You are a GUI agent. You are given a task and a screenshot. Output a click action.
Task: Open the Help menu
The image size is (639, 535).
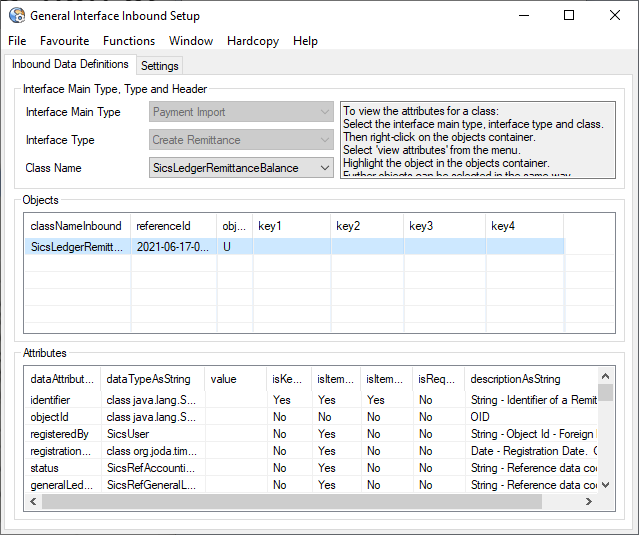[305, 41]
